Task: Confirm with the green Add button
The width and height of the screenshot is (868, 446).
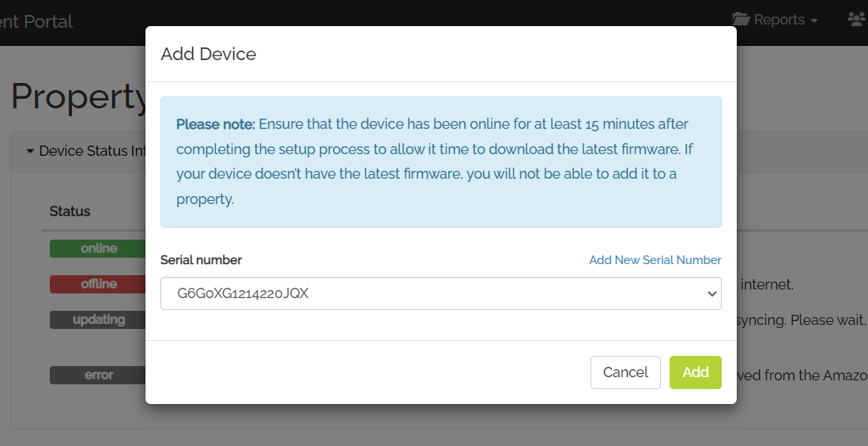Action: coord(696,372)
